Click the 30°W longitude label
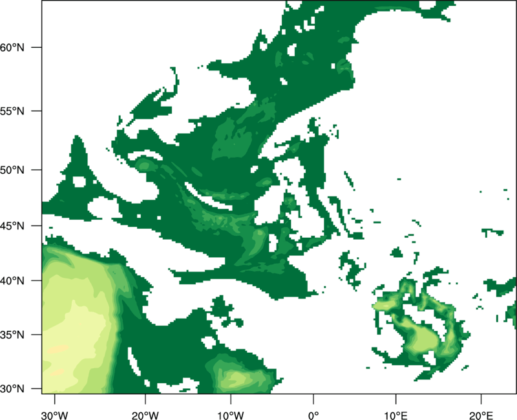The width and height of the screenshot is (517, 420). 55,415
